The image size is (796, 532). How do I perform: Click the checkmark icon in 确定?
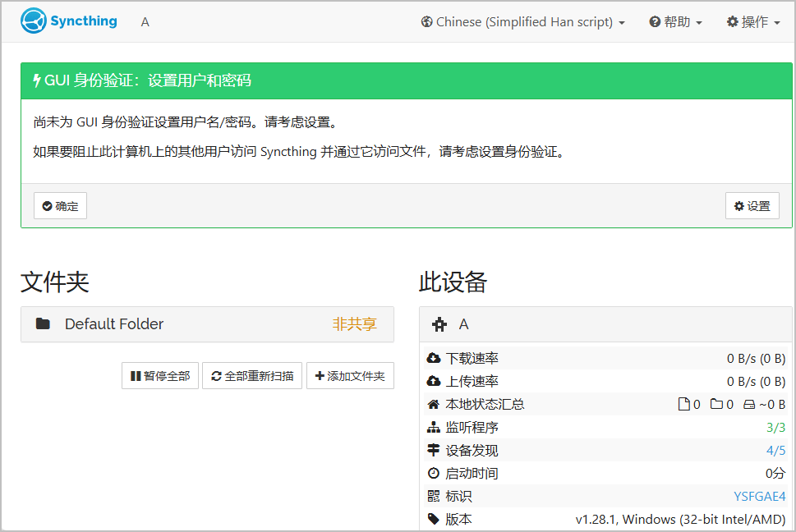point(47,206)
